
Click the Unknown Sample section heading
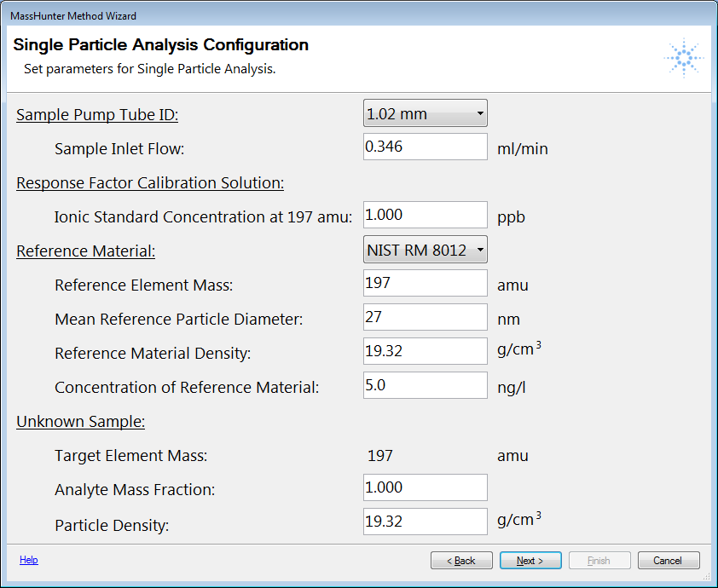(x=81, y=422)
